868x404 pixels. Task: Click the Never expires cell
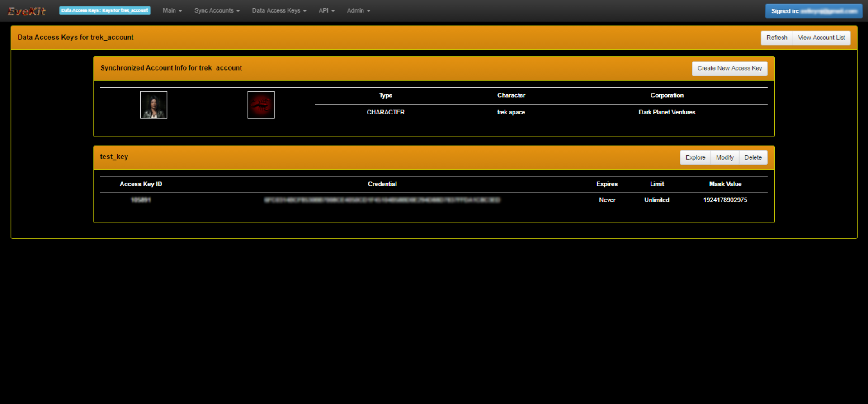click(x=607, y=200)
